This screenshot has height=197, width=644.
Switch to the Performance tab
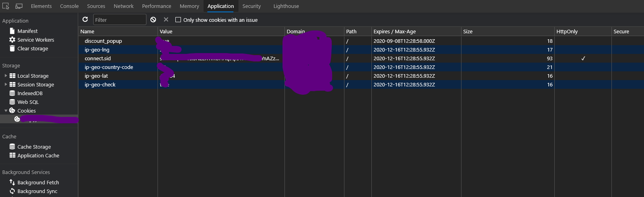point(157,6)
